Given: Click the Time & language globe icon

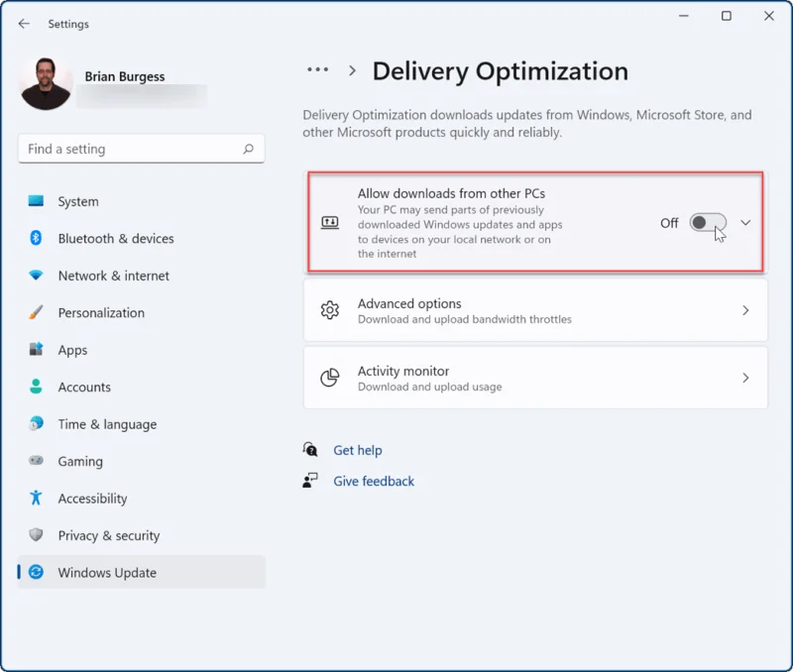Looking at the screenshot, I should click(36, 423).
